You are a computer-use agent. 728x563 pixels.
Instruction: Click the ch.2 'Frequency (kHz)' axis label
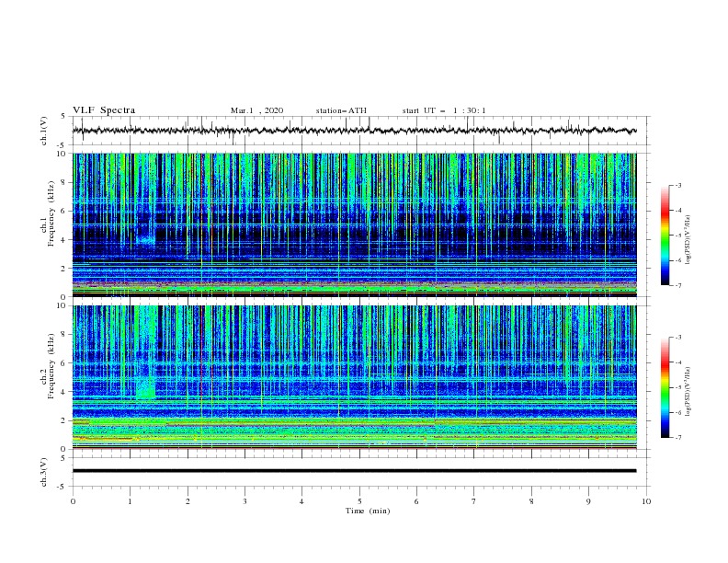[51, 366]
